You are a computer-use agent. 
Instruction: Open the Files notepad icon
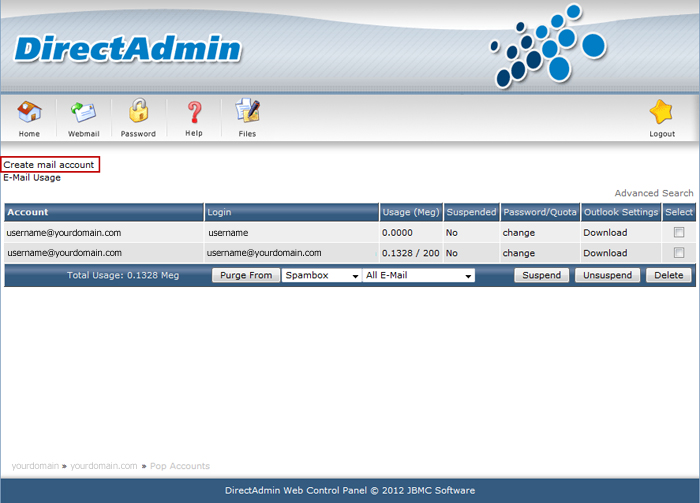(x=246, y=112)
